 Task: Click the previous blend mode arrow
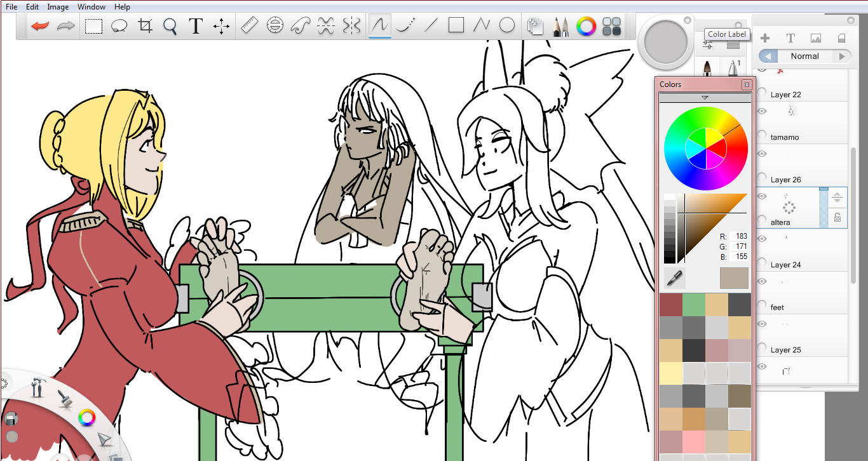pos(768,56)
